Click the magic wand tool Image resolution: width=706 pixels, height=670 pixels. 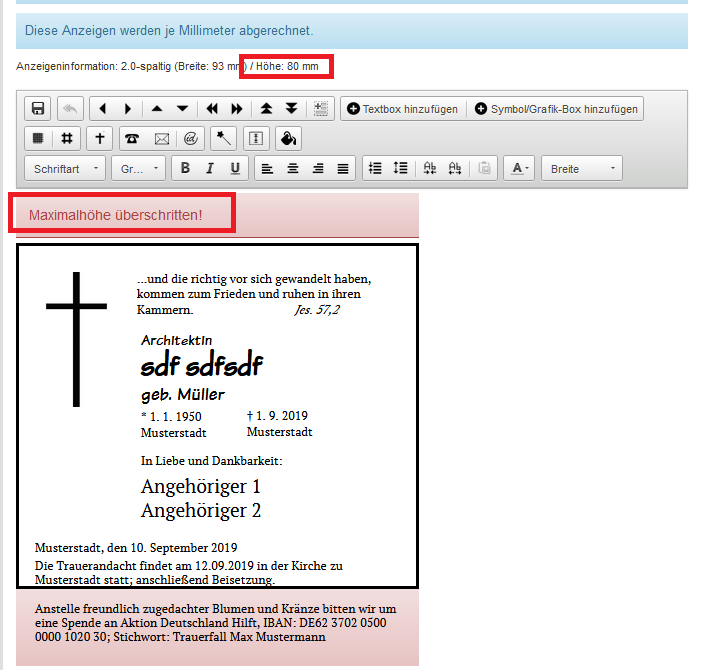click(x=223, y=138)
